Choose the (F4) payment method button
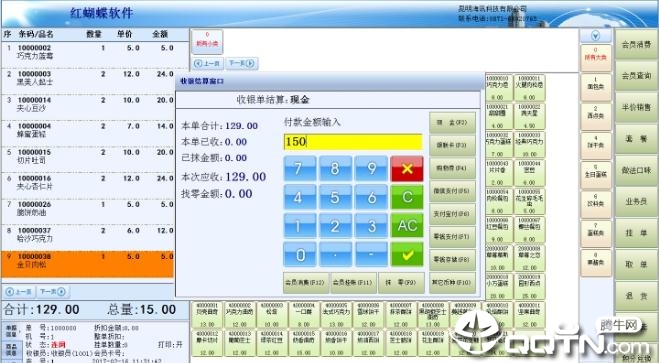Screen dimensions: 659x363 coord(452,168)
